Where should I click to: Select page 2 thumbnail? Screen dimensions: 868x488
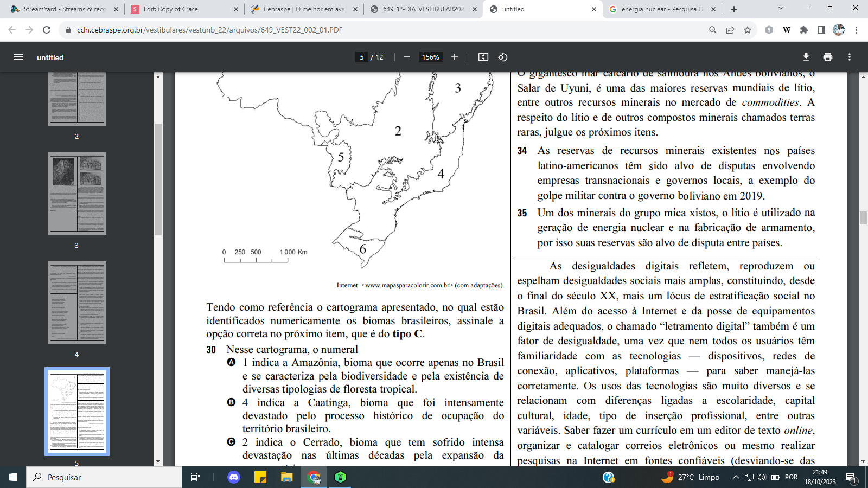[77, 99]
